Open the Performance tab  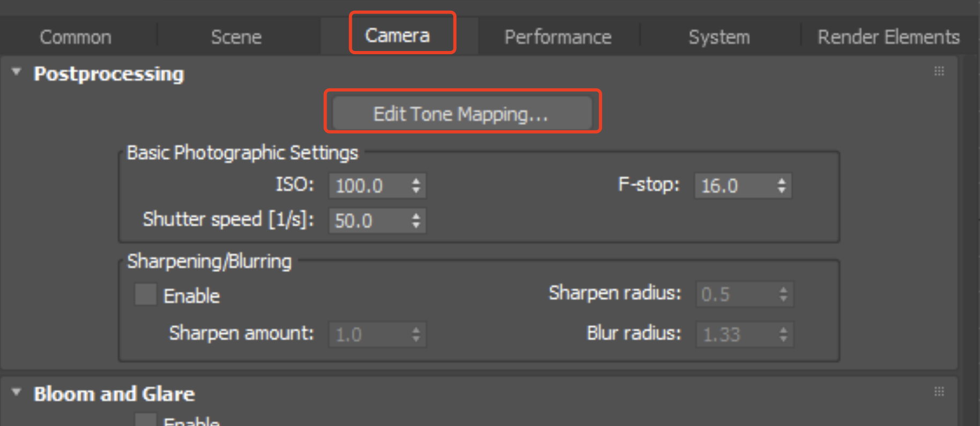click(x=558, y=37)
